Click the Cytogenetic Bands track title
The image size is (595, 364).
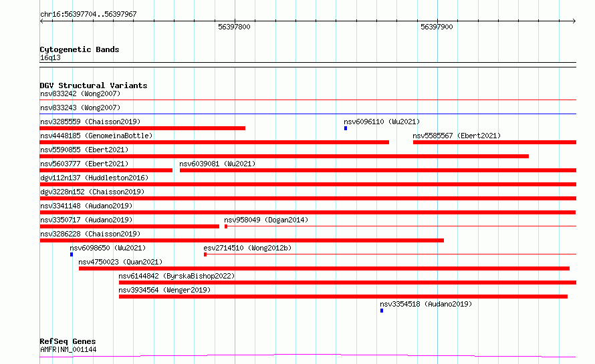pos(80,49)
